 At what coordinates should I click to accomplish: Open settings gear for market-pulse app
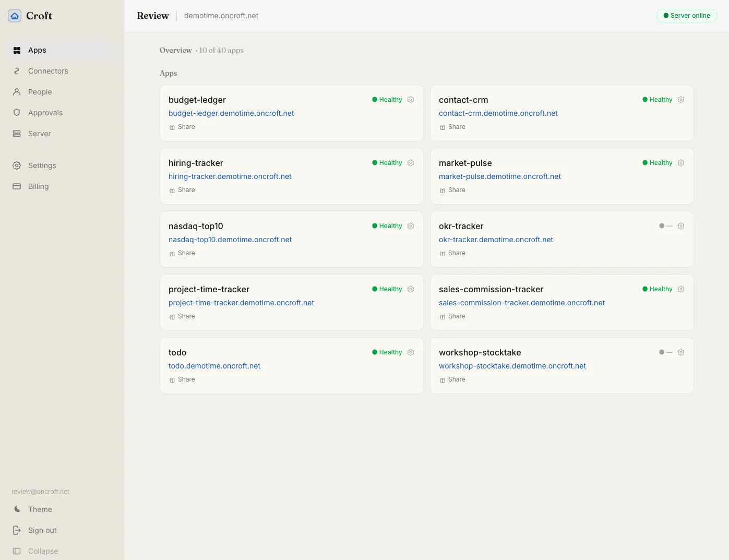pos(681,163)
